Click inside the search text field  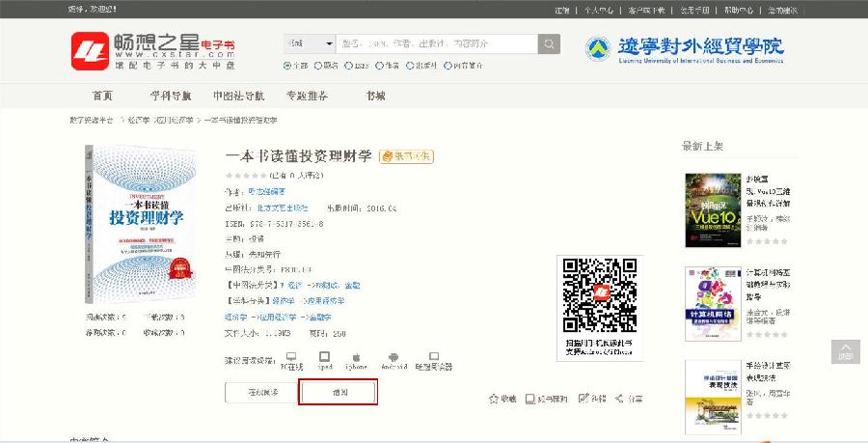click(x=437, y=43)
